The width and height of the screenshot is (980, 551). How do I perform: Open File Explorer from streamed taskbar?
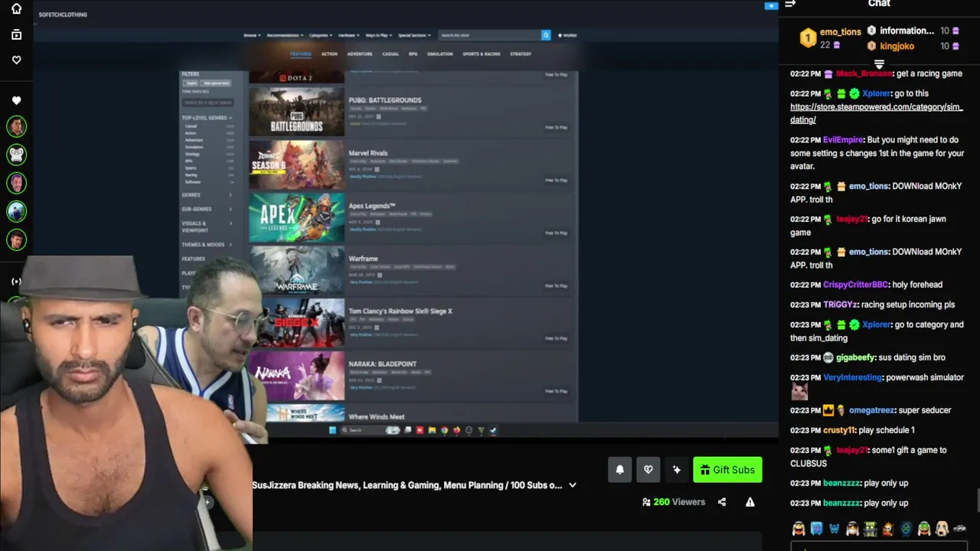tap(433, 430)
